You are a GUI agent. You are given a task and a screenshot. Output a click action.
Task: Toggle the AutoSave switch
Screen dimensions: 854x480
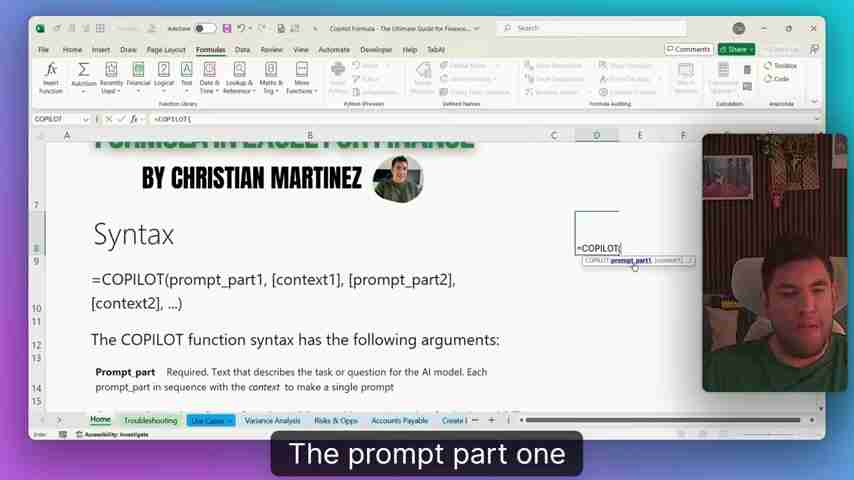pos(205,28)
